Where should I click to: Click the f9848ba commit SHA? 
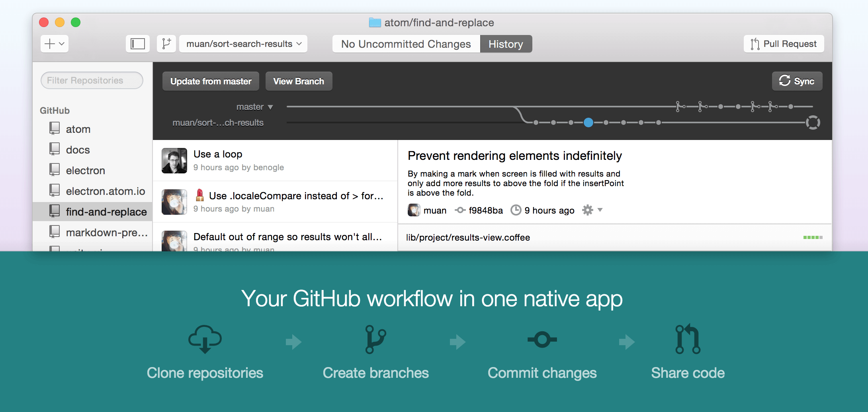(x=486, y=210)
